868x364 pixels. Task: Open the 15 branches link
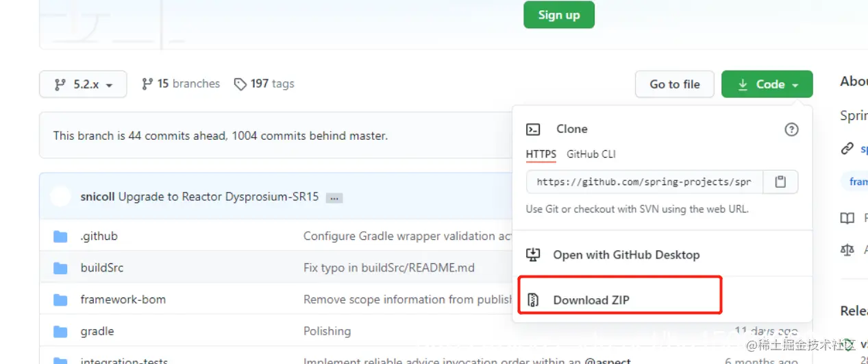coord(181,84)
